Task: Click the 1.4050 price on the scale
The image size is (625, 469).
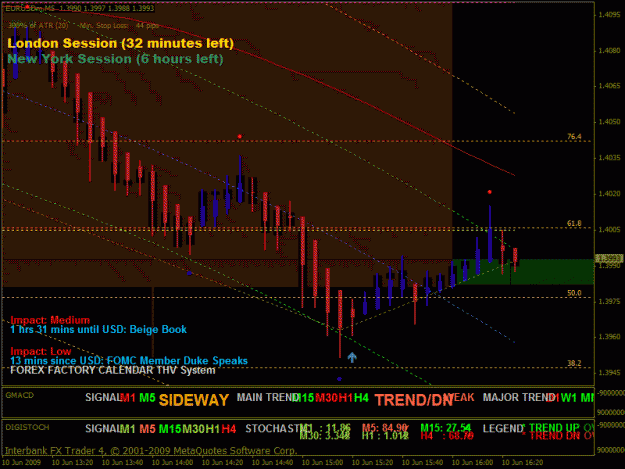Action: [609, 122]
